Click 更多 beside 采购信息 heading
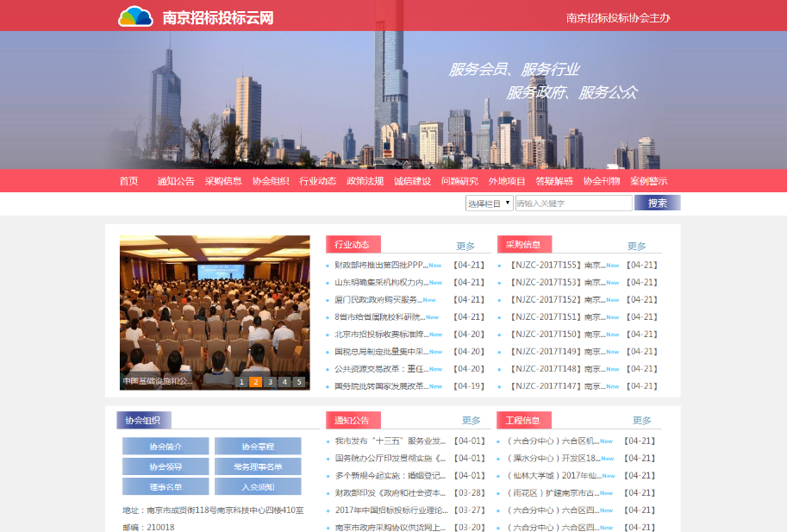The image size is (787, 532). point(636,246)
